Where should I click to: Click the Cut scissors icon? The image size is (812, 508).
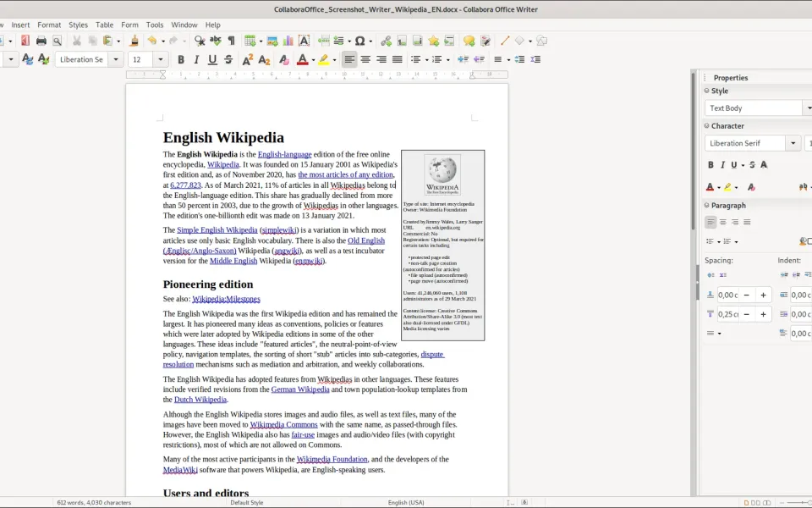77,41
